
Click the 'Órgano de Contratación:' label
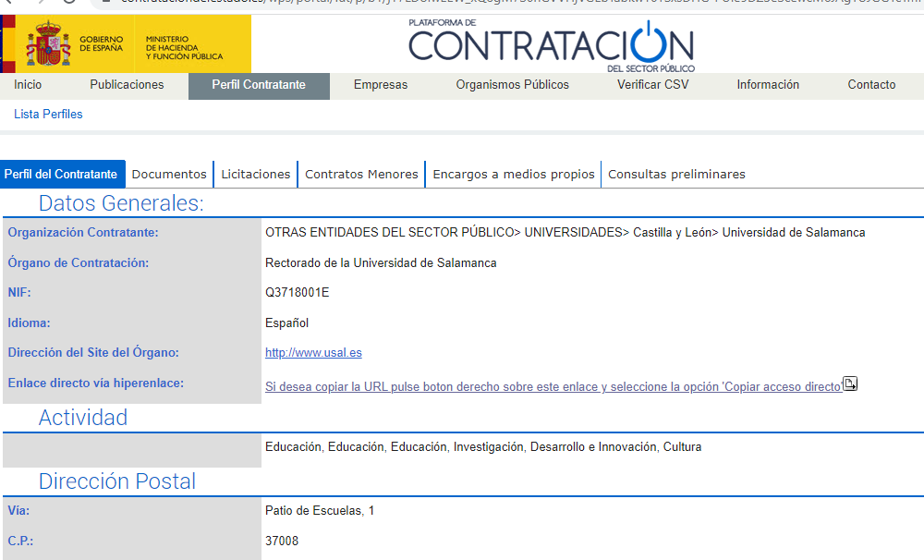tap(79, 263)
